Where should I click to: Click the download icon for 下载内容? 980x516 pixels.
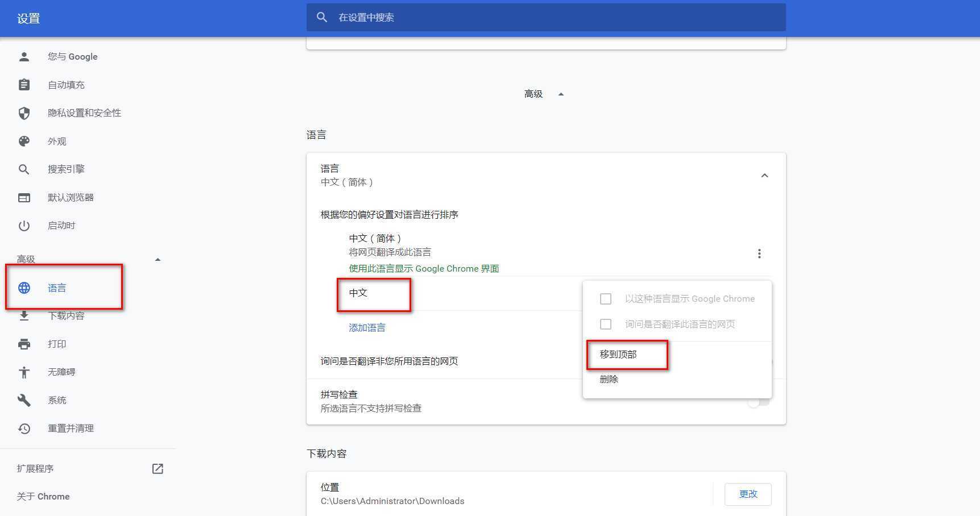click(24, 316)
